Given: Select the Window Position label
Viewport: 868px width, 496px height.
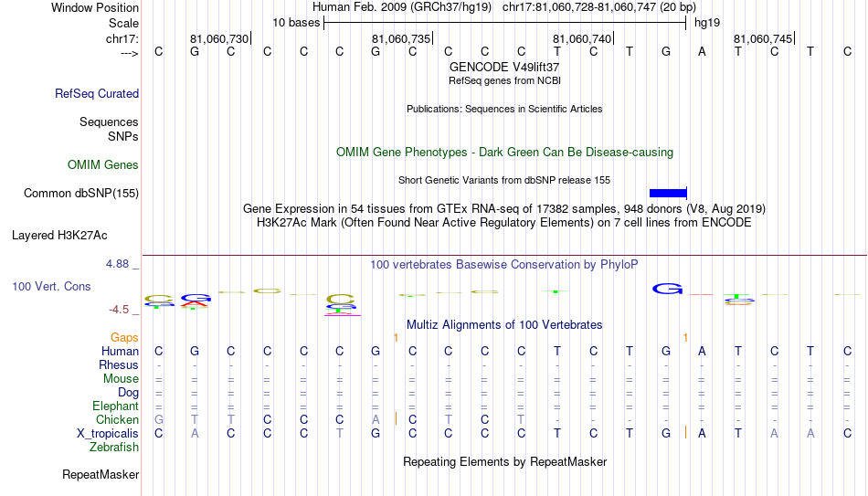Looking at the screenshot, I should 95,7.
